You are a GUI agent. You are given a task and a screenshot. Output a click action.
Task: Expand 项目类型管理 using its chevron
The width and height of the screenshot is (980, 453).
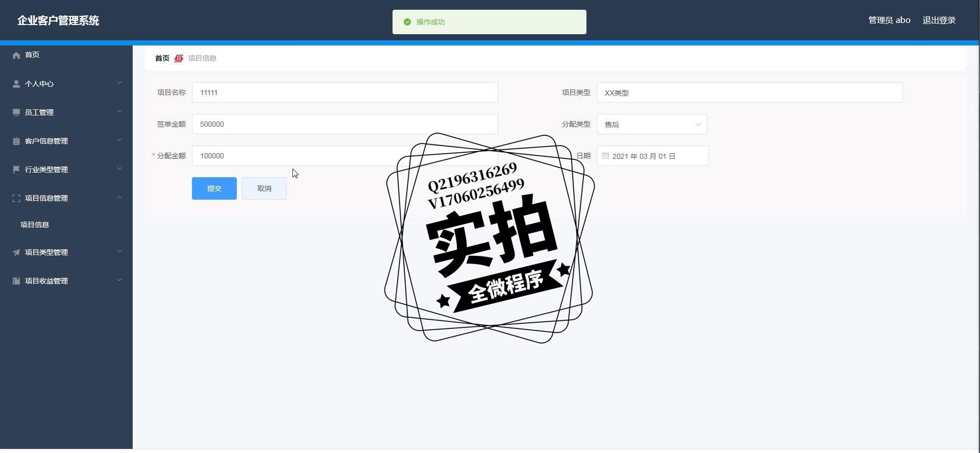(x=119, y=251)
